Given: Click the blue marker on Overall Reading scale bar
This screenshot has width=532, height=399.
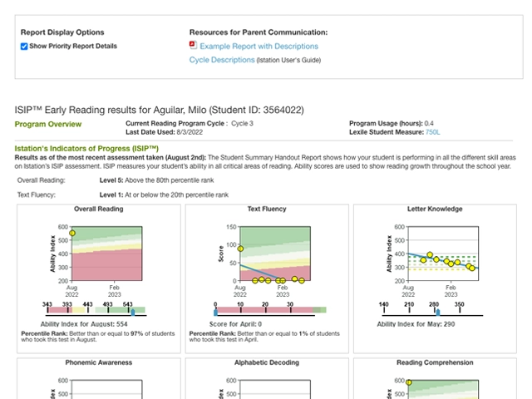Looking at the screenshot, I should click(x=133, y=313).
